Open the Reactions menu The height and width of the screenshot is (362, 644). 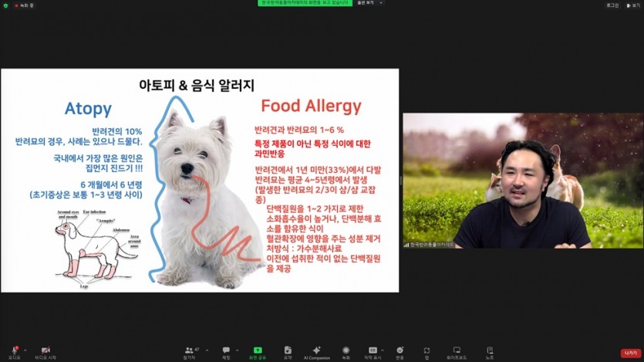click(400, 352)
